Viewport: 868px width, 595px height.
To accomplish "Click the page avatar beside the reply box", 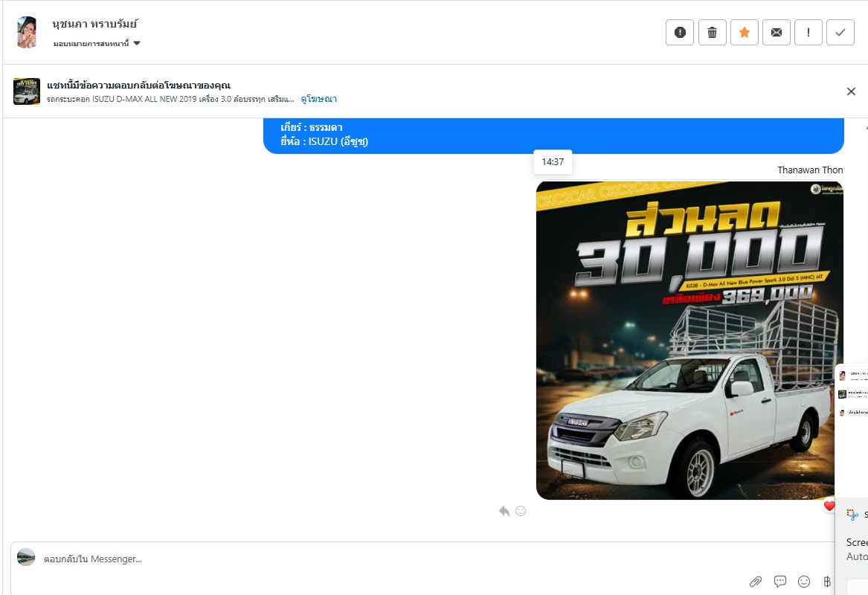I will click(26, 557).
